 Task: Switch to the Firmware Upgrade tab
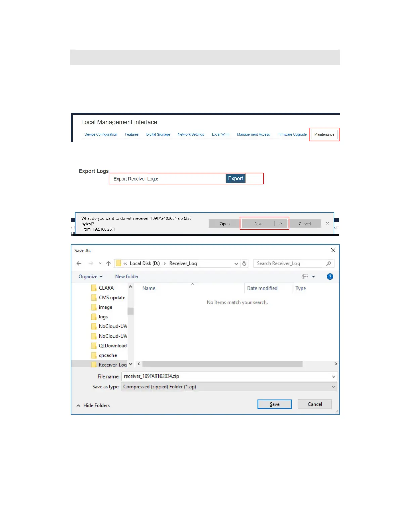click(x=292, y=134)
